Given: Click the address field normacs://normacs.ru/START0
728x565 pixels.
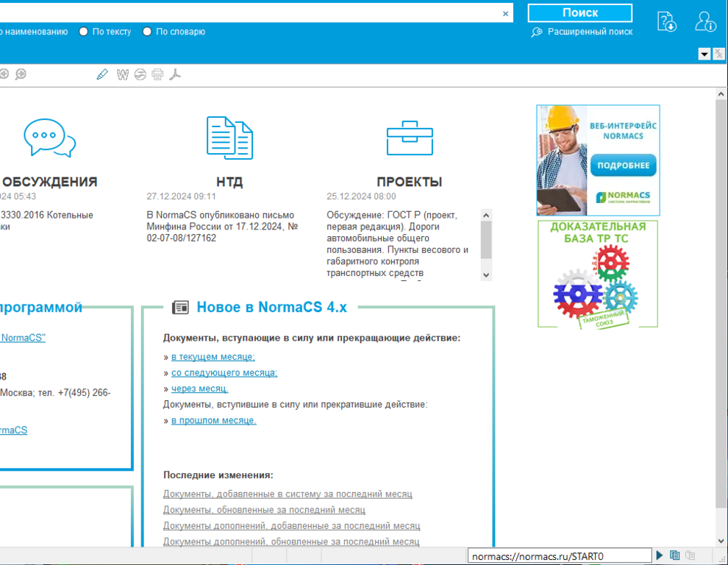Looking at the screenshot, I should 560,556.
